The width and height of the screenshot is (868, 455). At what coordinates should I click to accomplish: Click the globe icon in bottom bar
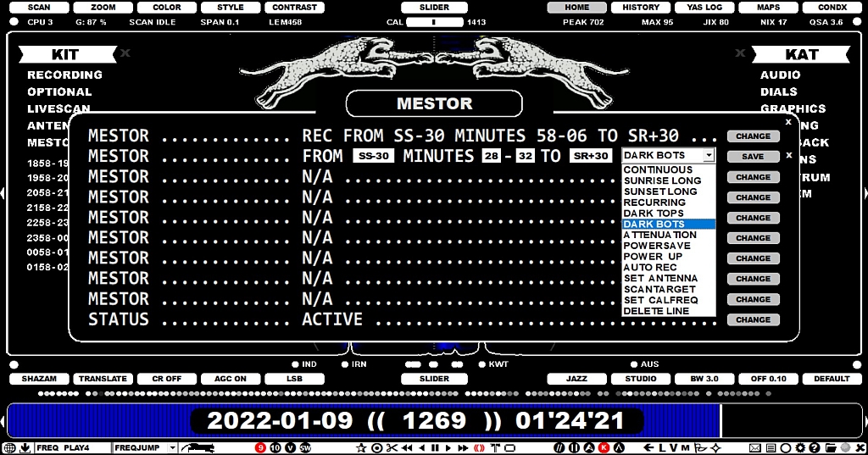coord(9,447)
